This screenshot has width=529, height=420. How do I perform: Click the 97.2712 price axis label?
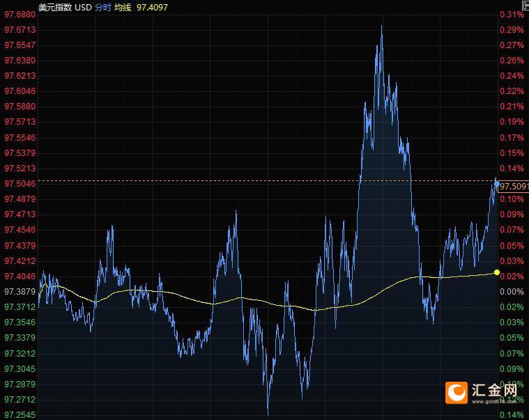(x=20, y=400)
